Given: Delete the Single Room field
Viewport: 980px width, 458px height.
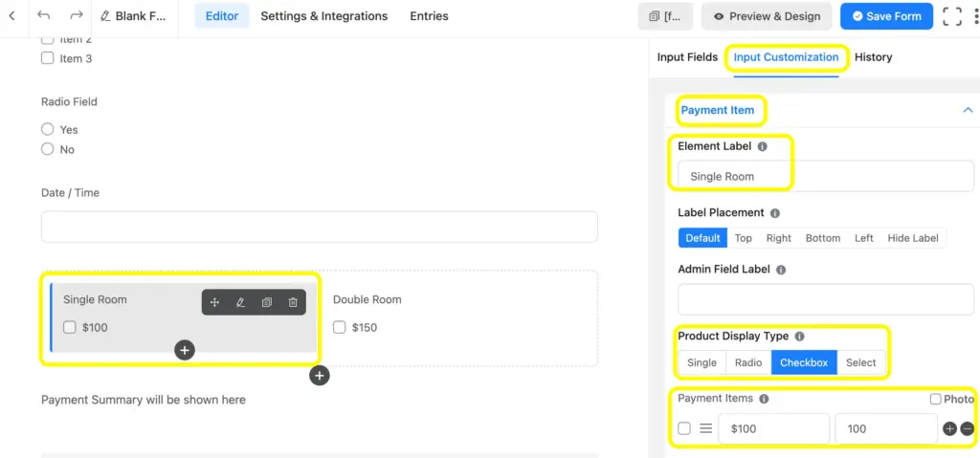Looking at the screenshot, I should pos(293,302).
